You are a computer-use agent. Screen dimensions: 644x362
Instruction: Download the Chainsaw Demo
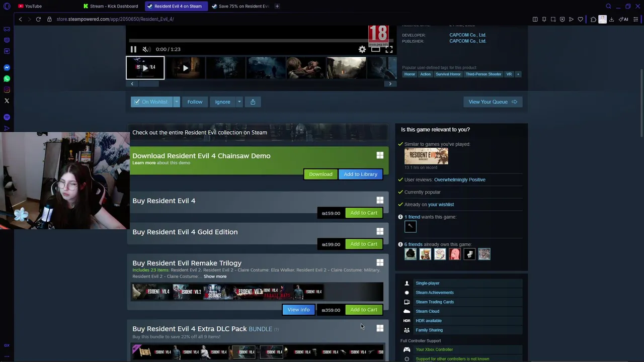coord(320,174)
